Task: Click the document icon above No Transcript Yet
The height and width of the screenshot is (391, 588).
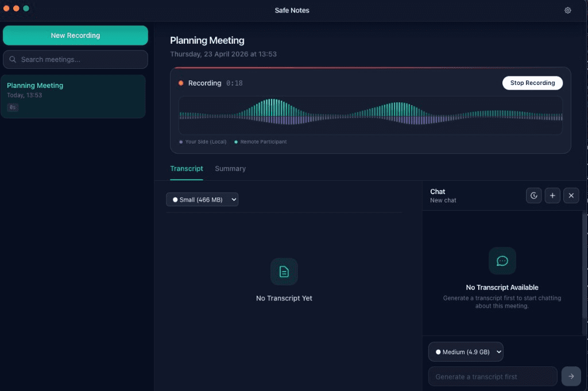Action: point(284,272)
